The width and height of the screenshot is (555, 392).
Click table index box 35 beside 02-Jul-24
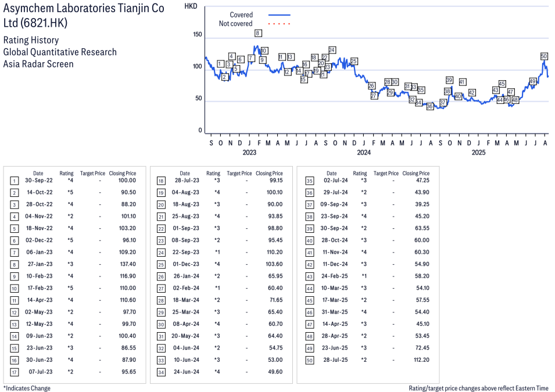coord(309,181)
